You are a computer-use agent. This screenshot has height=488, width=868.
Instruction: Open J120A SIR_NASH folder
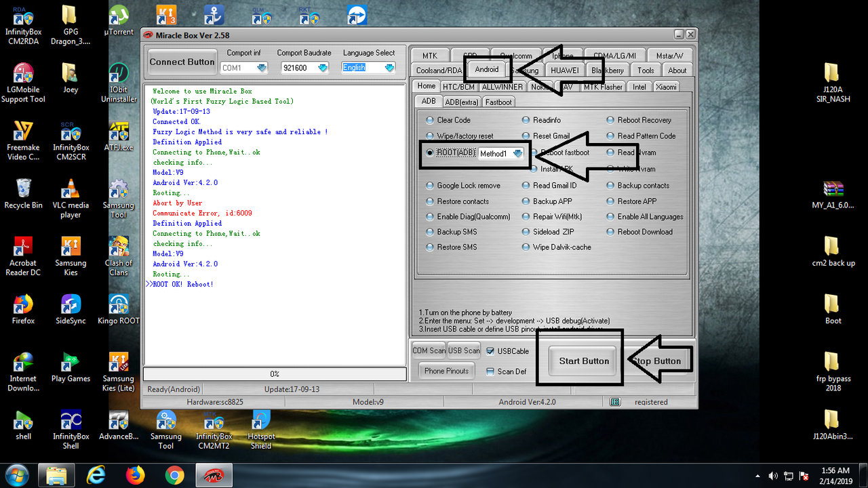point(833,83)
